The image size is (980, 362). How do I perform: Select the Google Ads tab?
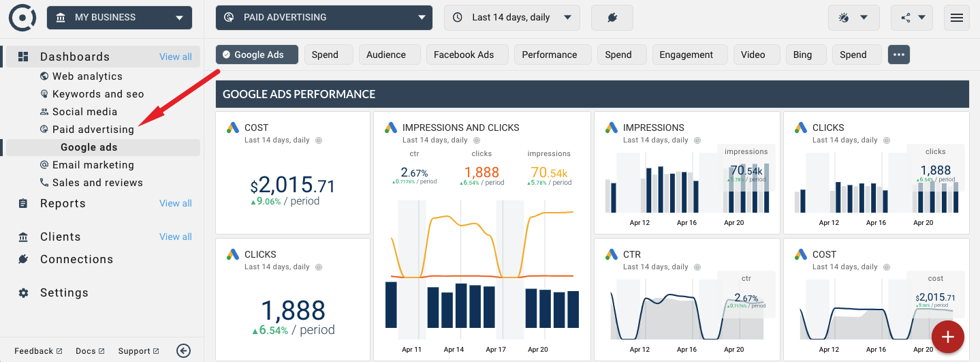coord(257,55)
